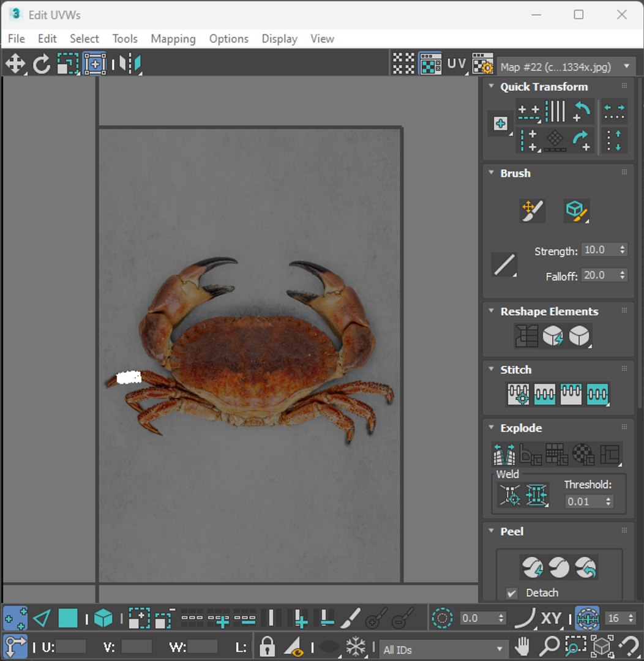Viewport: 644px width, 661px height.
Task: Click the Mirror Horizontal tool icon
Action: point(130,64)
